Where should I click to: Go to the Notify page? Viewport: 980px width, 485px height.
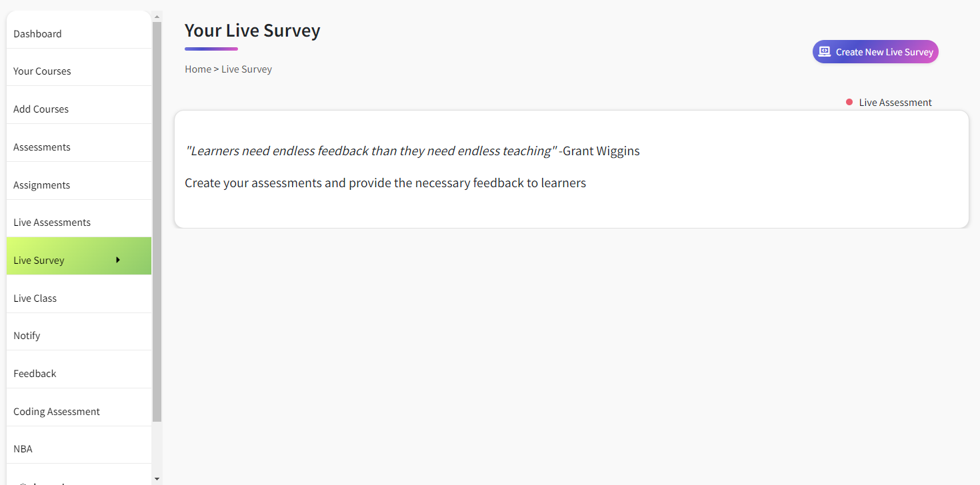pyautogui.click(x=27, y=335)
